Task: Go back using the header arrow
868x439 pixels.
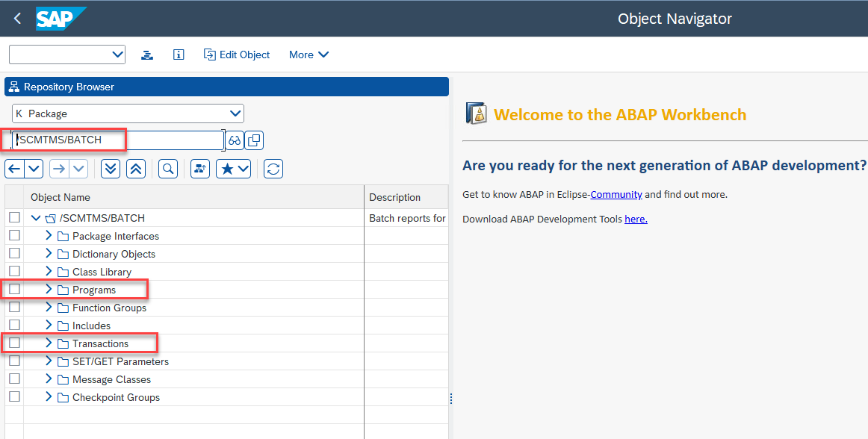Action: pyautogui.click(x=17, y=18)
